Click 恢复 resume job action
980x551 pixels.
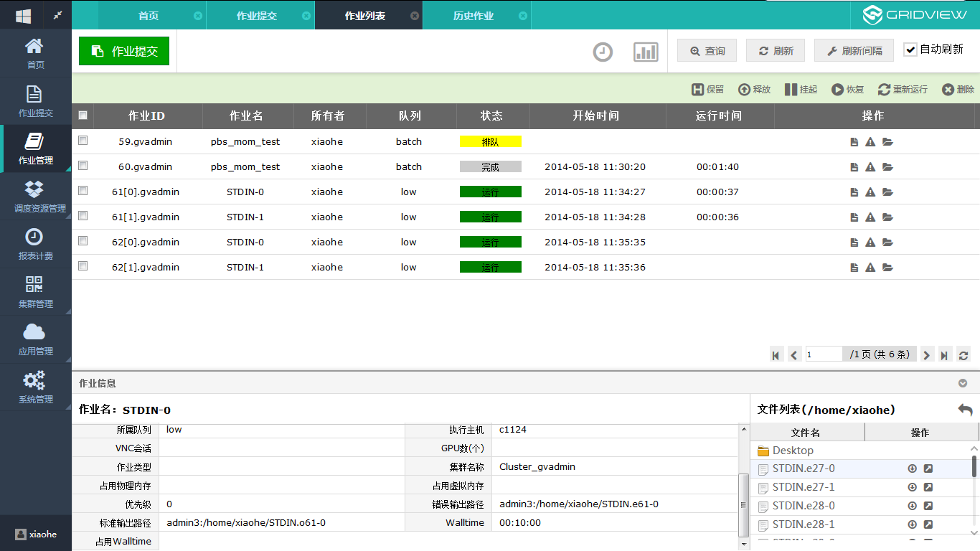click(x=848, y=90)
